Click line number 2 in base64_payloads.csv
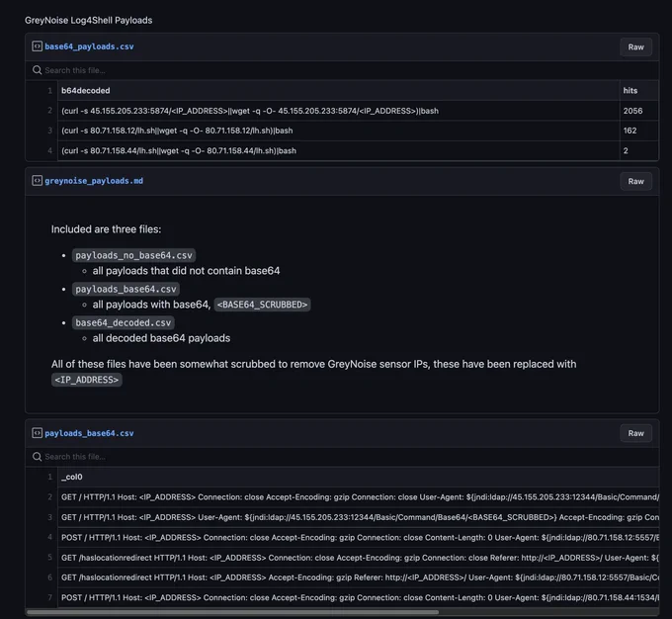The width and height of the screenshot is (672, 619). click(49, 111)
